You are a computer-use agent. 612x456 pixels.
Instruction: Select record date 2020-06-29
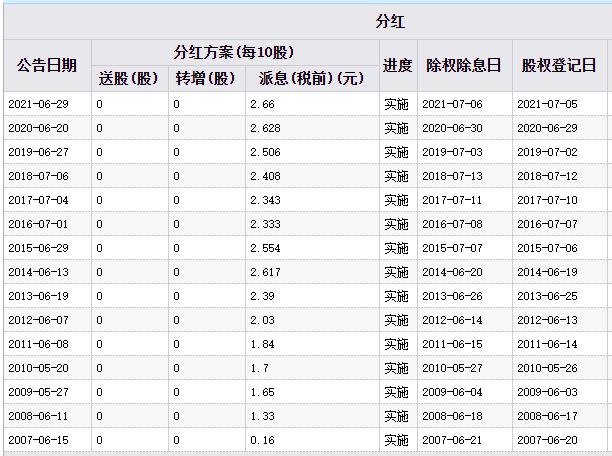pos(547,128)
